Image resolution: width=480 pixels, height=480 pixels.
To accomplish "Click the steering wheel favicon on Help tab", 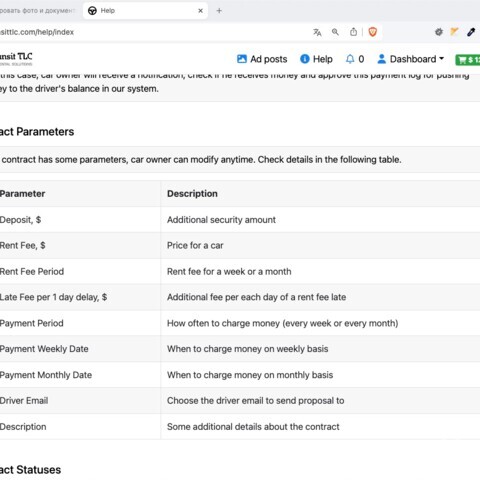I will 92,11.
